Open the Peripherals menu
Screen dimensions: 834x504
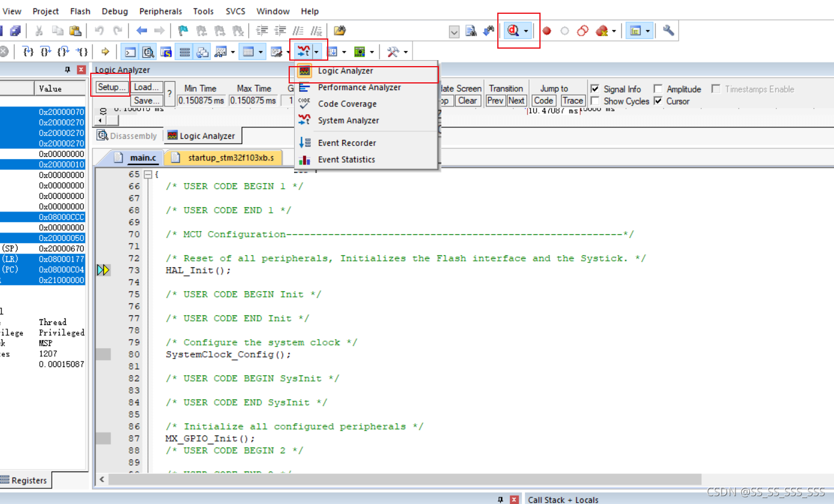tap(161, 11)
